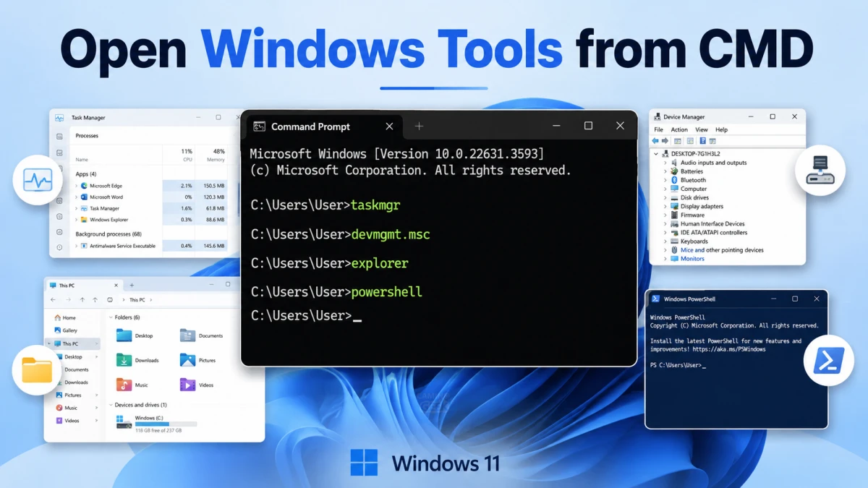This screenshot has width=868, height=488.
Task: Click the Microsoft Word icon in Task Manager
Action: (84, 197)
